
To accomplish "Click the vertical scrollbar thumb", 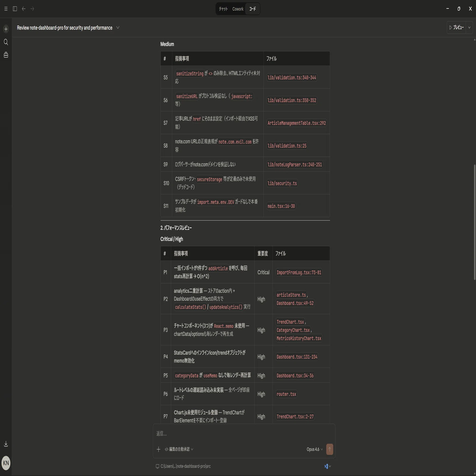I will (x=474, y=222).
